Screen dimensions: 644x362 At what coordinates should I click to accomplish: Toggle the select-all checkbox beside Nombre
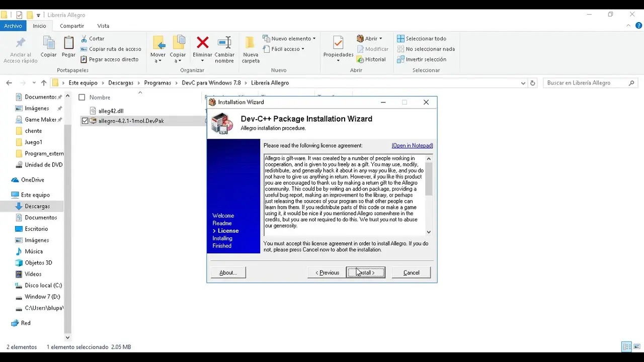82,98
